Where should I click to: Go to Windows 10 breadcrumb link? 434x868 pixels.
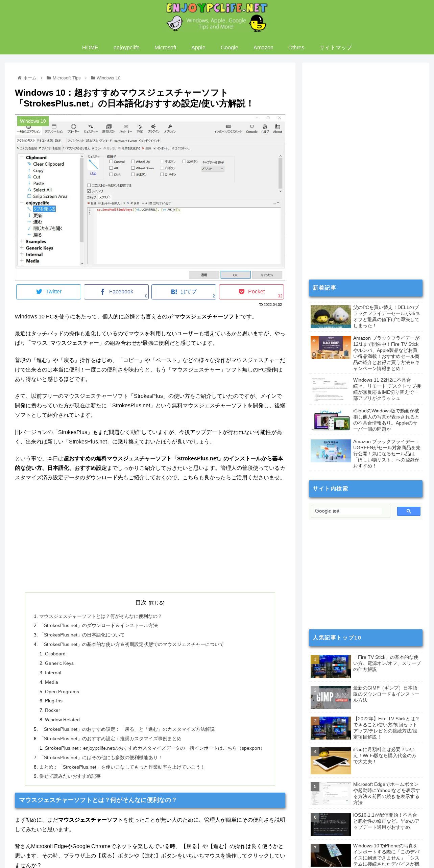pos(108,78)
